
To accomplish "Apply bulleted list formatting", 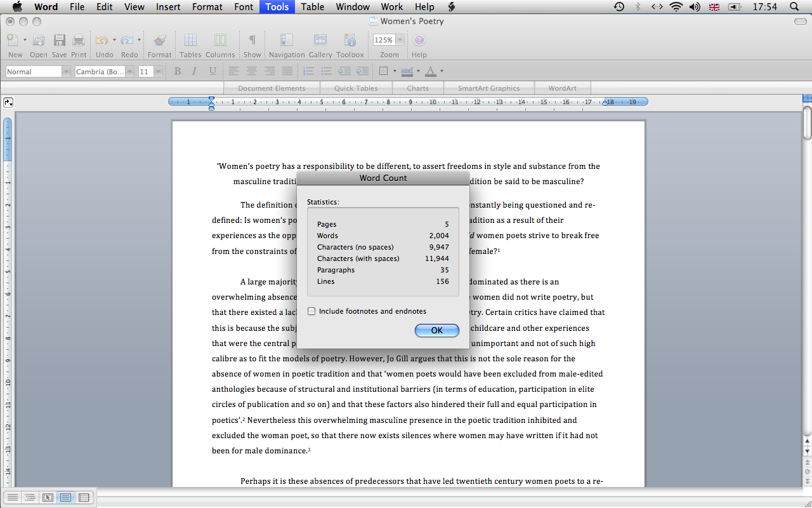I will [x=327, y=71].
